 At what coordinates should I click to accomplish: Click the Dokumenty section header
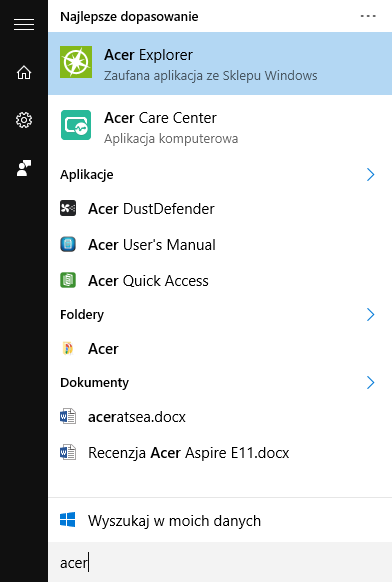tap(95, 383)
